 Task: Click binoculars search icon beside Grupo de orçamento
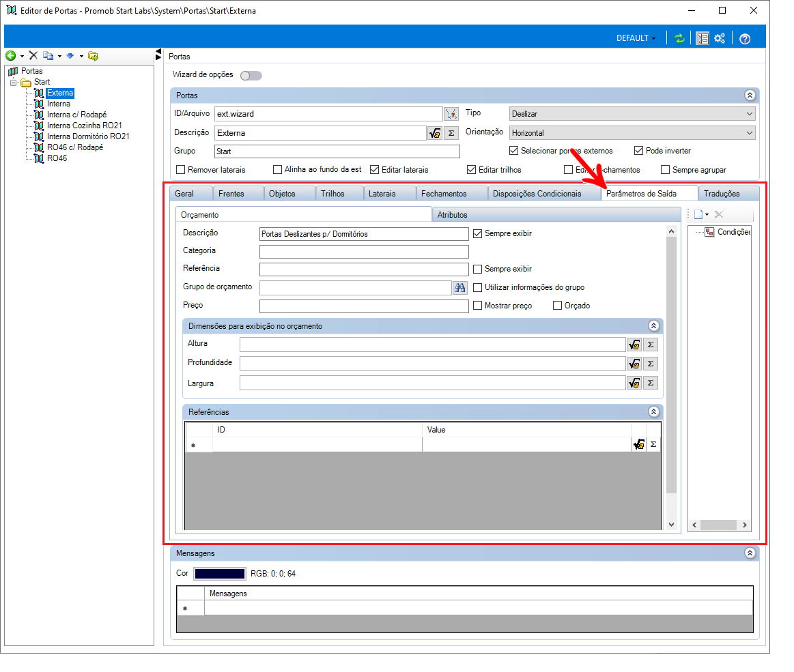coord(459,287)
